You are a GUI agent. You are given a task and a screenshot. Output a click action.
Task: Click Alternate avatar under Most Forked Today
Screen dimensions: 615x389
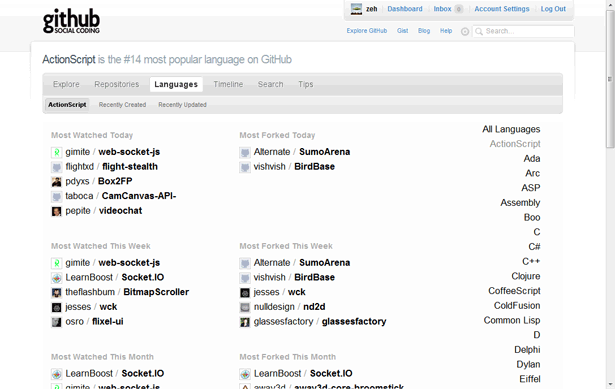(x=245, y=152)
